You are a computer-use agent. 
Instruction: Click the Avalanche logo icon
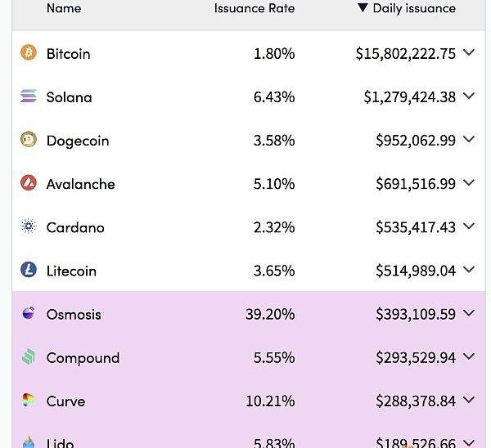pos(29,183)
